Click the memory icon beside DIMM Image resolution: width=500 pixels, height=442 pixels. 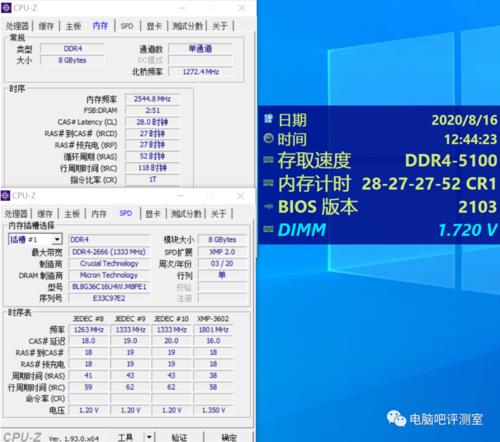[268, 229]
